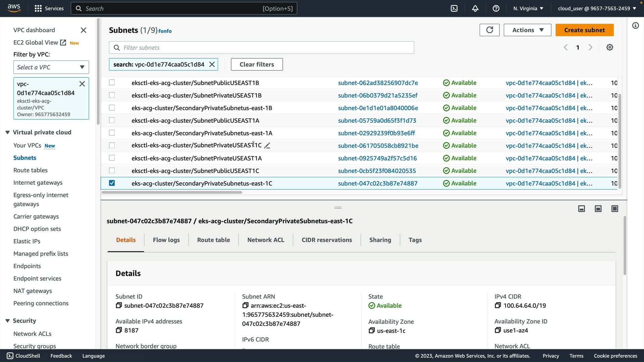Viewport: 644px width, 362px height.
Task: Collapse the Virtual private cloud section
Action: tap(7, 132)
